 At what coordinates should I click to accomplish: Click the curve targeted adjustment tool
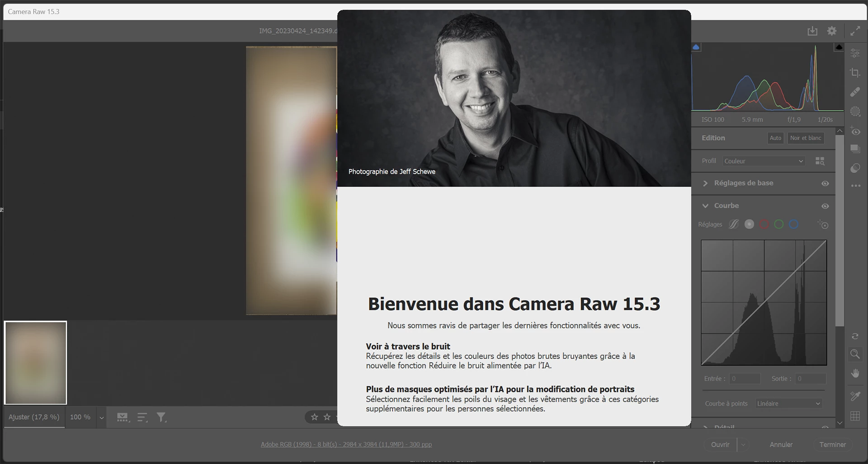pyautogui.click(x=823, y=224)
